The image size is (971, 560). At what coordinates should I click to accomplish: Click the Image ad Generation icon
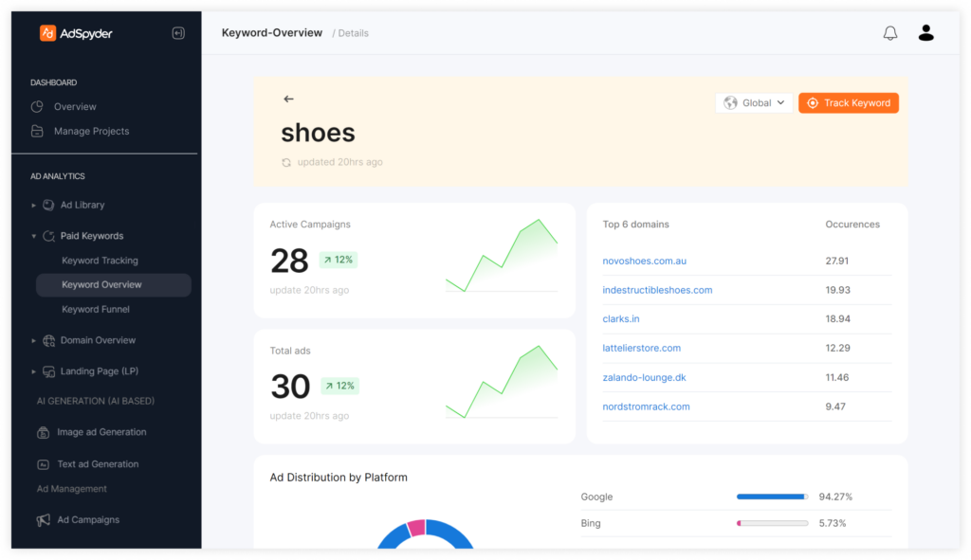(x=43, y=432)
